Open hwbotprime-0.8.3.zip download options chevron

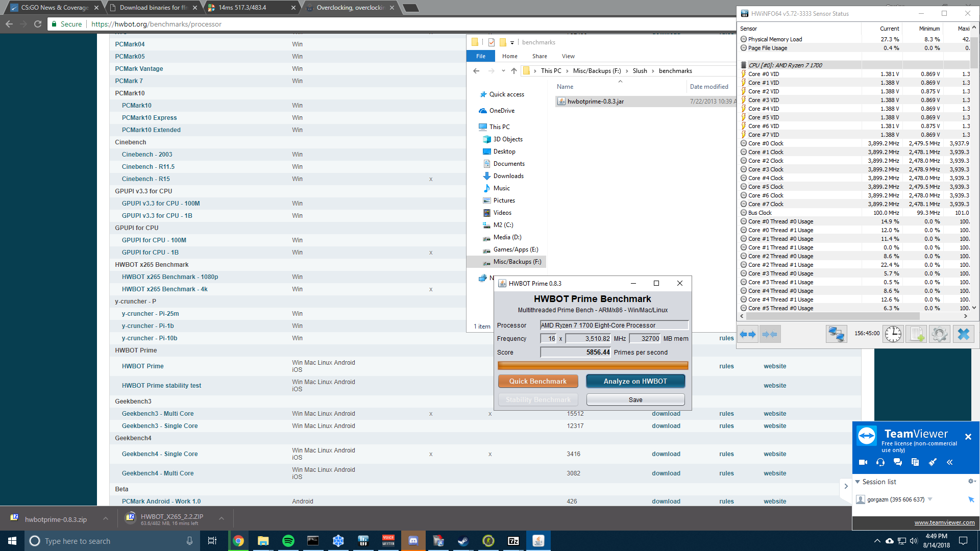point(106,519)
